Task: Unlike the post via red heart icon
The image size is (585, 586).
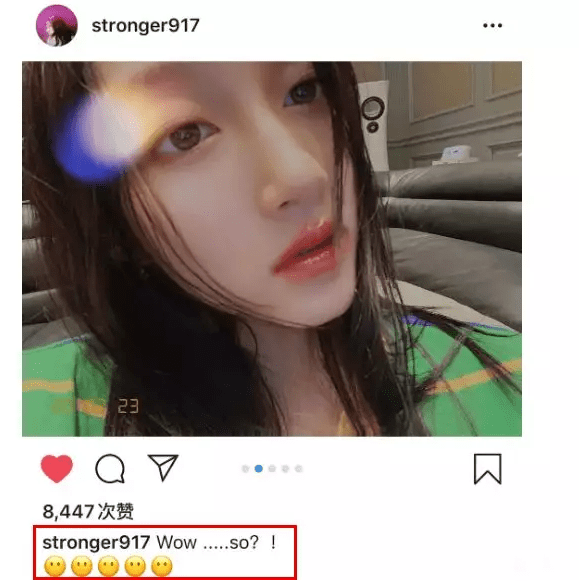Action: [x=56, y=468]
